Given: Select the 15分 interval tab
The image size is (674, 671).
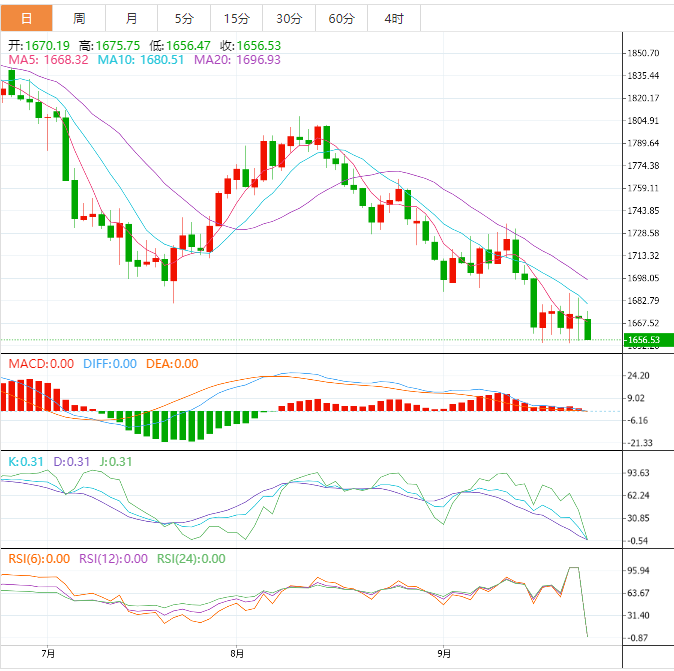Looking at the screenshot, I should point(236,18).
